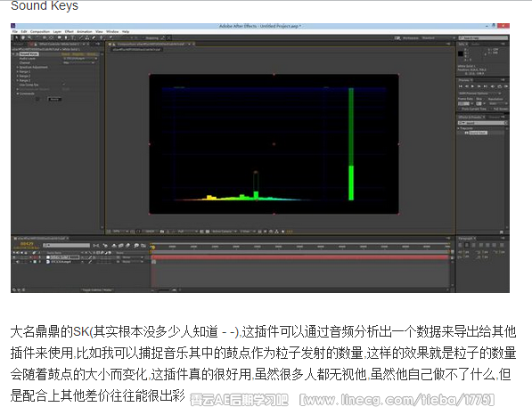
Task: Toggle the loop option in Preview panel
Action: [x=499, y=86]
